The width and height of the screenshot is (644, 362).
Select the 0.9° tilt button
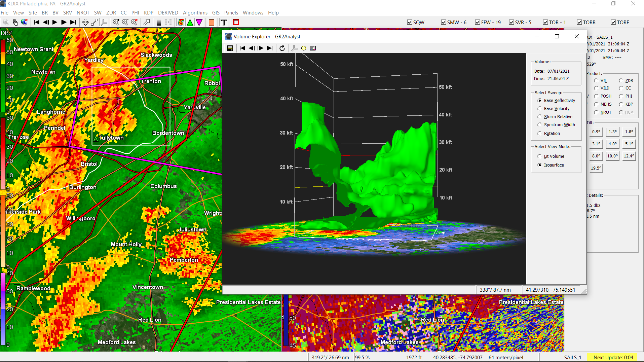596,132
